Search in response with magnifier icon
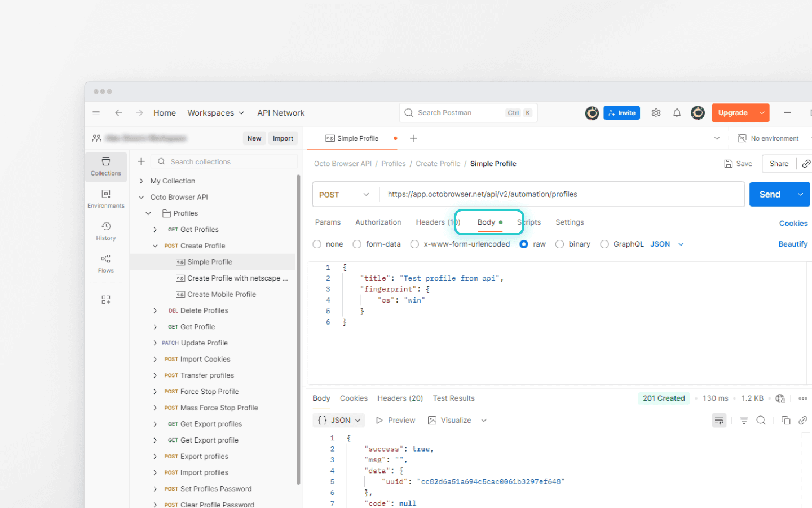This screenshot has width=812, height=508. [761, 420]
